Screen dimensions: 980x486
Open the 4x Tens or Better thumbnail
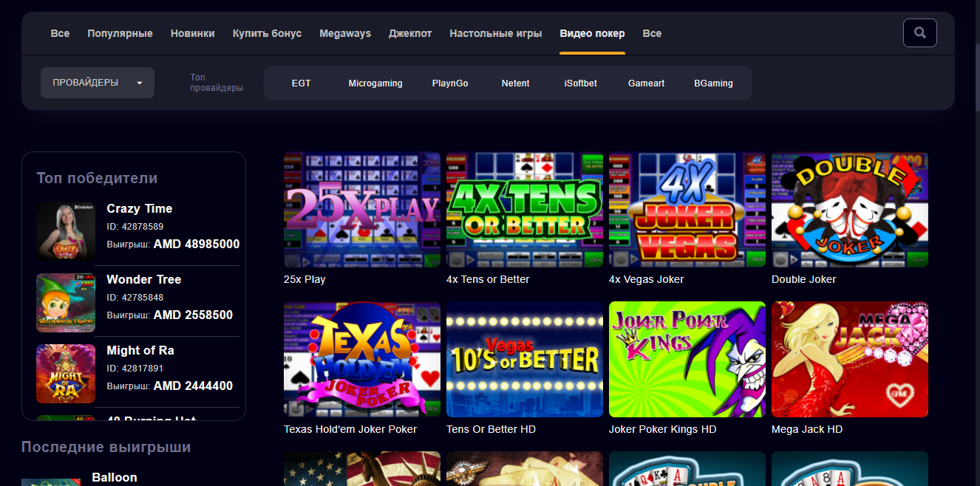525,210
